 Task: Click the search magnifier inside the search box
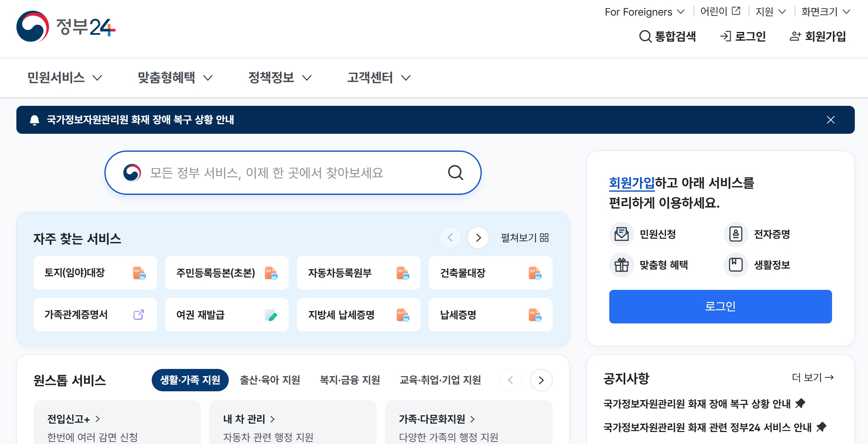[455, 172]
